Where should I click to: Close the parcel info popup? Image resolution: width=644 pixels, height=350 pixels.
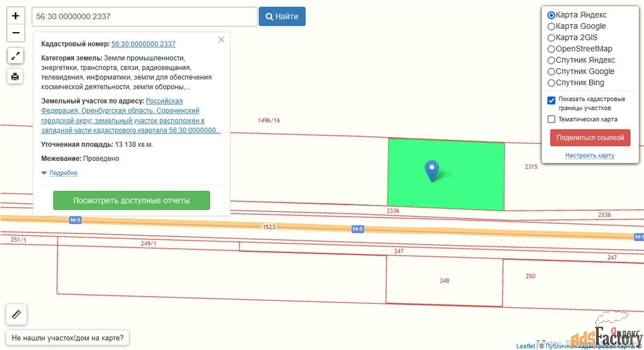click(221, 39)
